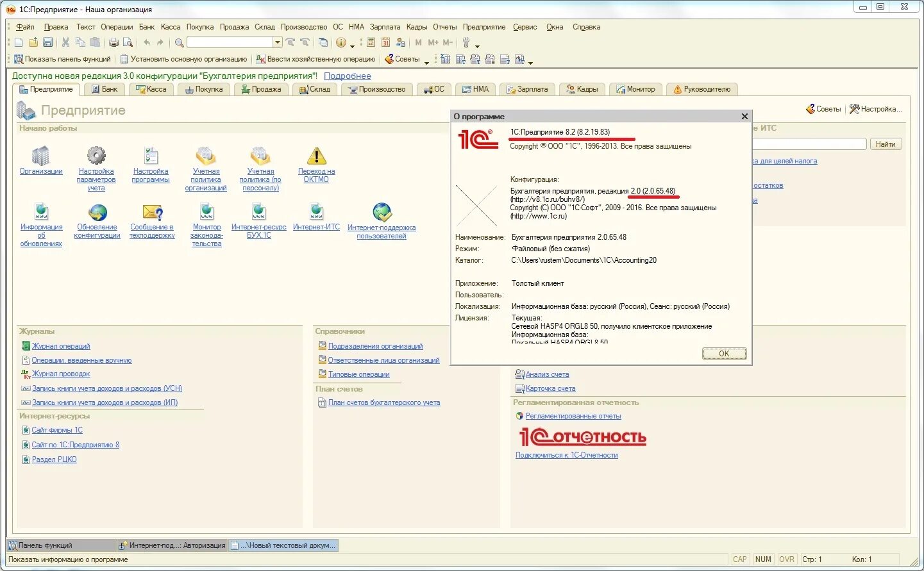Click the Cut scissors icon
924x571 pixels.
(65, 42)
